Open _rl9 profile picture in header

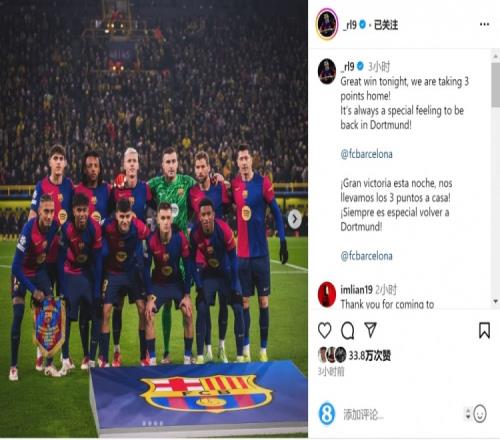(327, 24)
